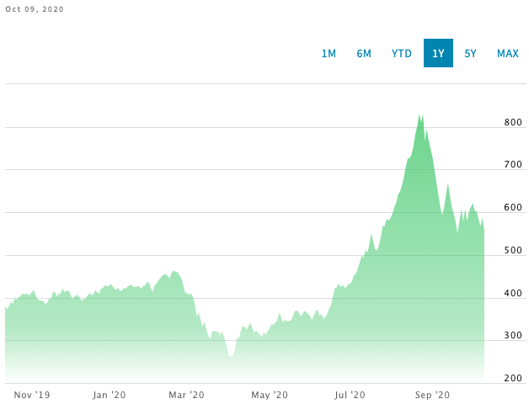Pick the May '20 axis marker
Image resolution: width=529 pixels, height=420 pixels.
[271, 394]
